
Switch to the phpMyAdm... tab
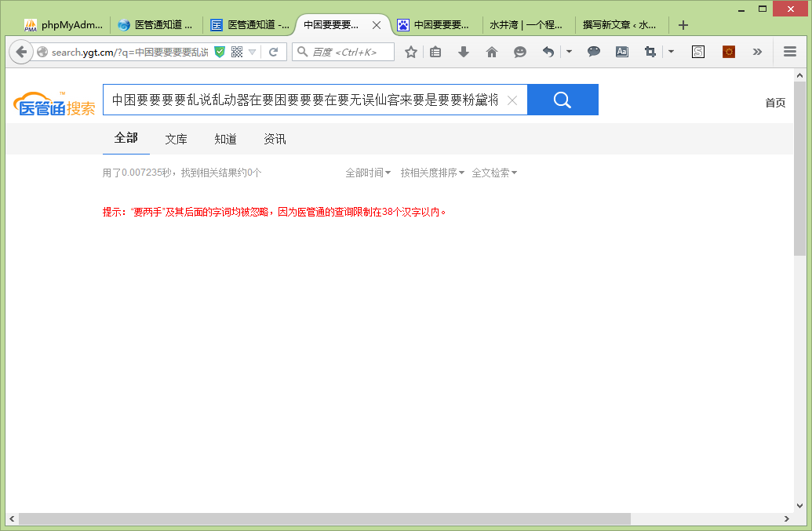point(64,25)
